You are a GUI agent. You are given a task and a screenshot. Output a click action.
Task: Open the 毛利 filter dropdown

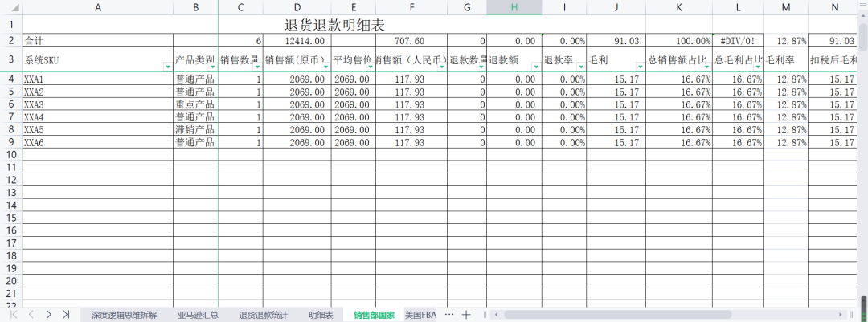[640, 67]
